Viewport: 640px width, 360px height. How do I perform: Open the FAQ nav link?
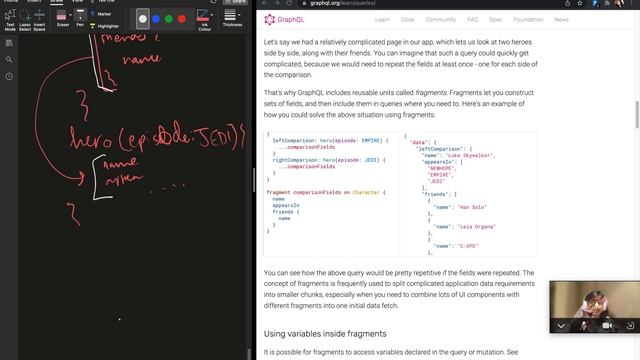[x=472, y=20]
